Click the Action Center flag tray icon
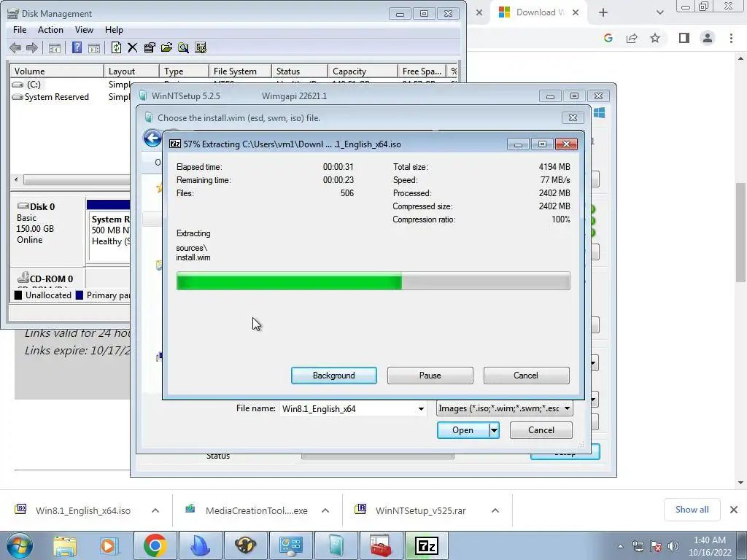Screen dimensions: 747x560 point(656,546)
